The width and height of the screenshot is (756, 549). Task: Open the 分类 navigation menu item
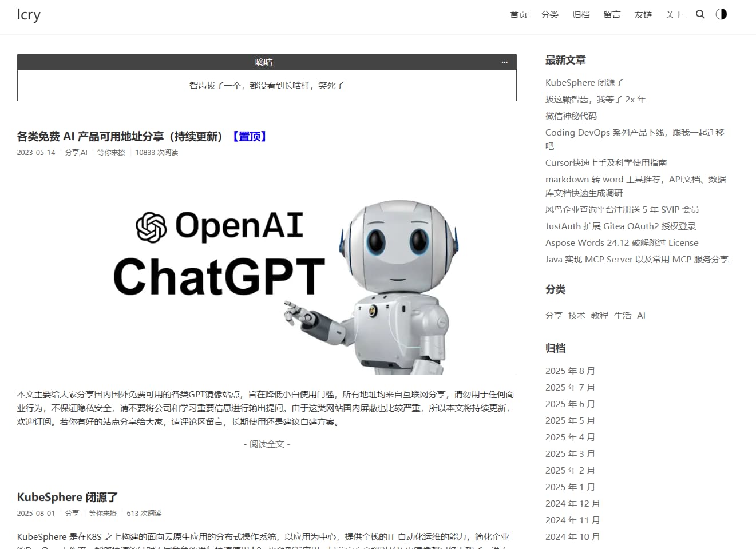[x=549, y=15]
